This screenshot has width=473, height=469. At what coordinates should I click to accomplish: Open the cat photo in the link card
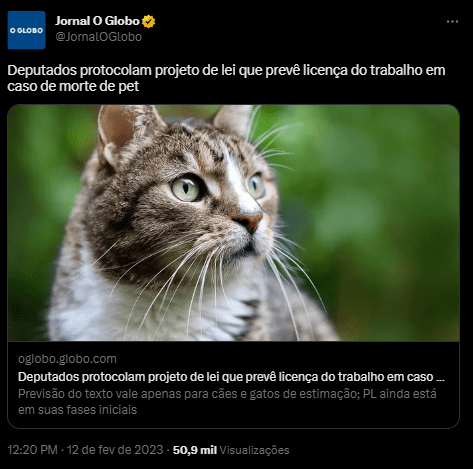click(233, 223)
